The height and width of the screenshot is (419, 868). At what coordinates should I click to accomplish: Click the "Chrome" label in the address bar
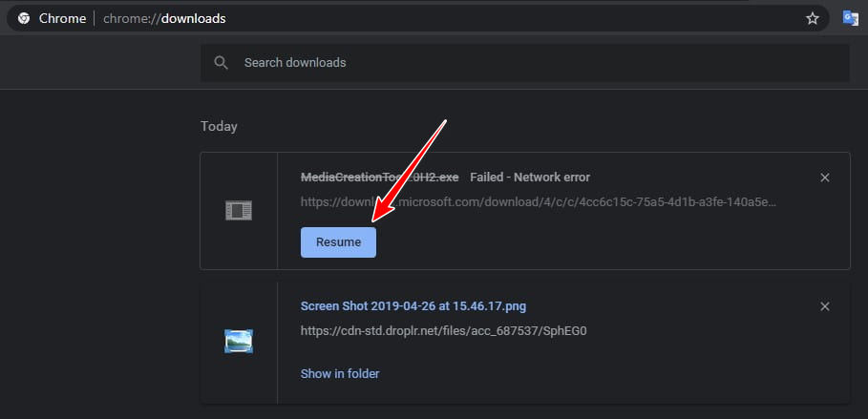click(x=62, y=18)
